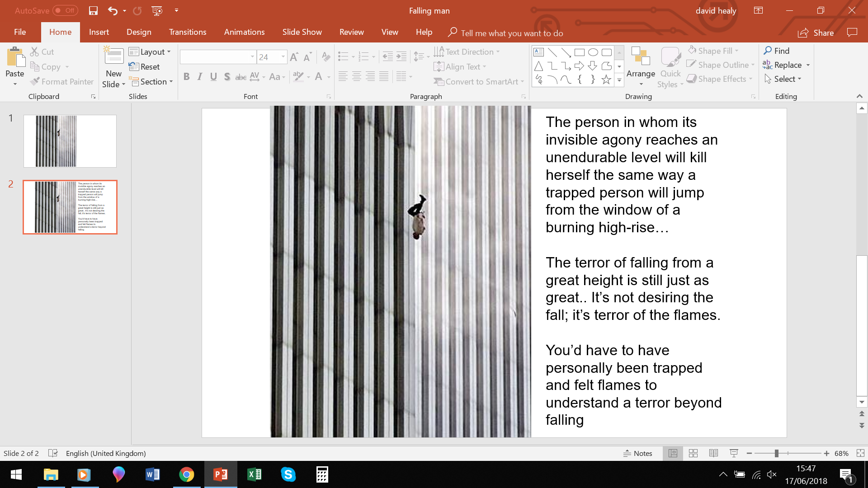Click the Find button
This screenshot has height=488, width=868.
tap(777, 51)
